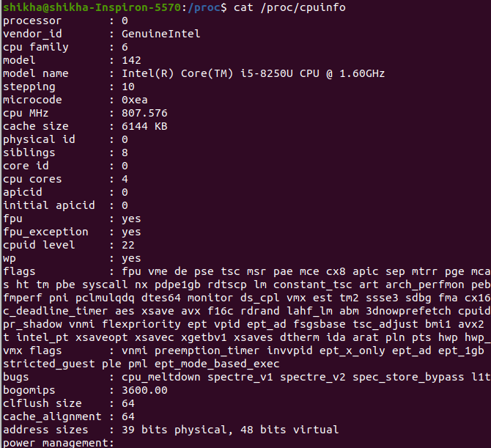
Task: Click the cpu MHz value 807.576
Action: coord(144,113)
